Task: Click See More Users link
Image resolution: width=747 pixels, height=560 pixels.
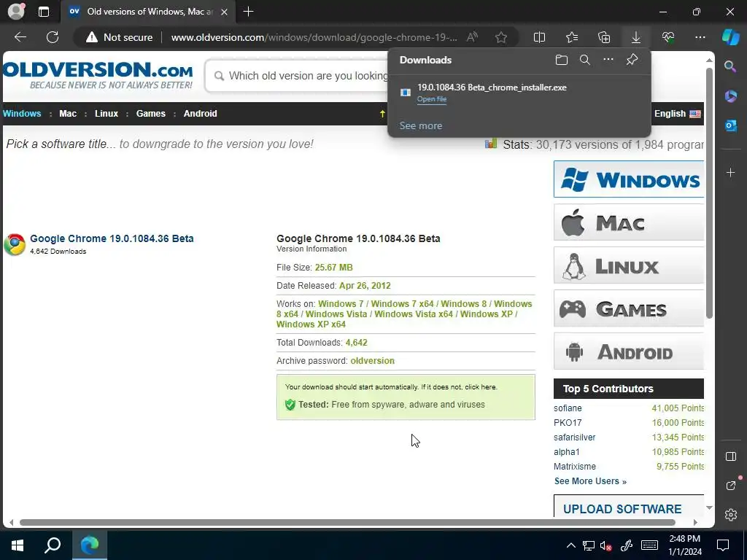Action: point(590,481)
